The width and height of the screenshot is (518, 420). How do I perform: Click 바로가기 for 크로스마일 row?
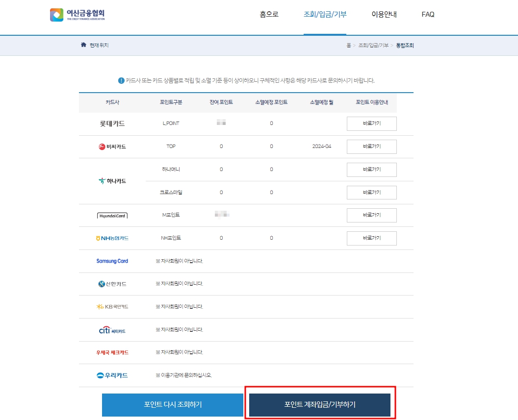[x=372, y=192]
